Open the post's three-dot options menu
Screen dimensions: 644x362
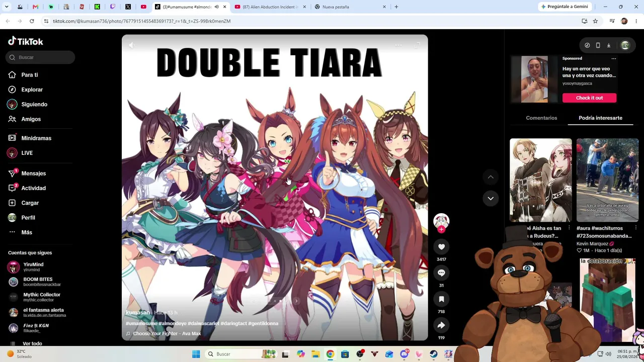pos(398,45)
